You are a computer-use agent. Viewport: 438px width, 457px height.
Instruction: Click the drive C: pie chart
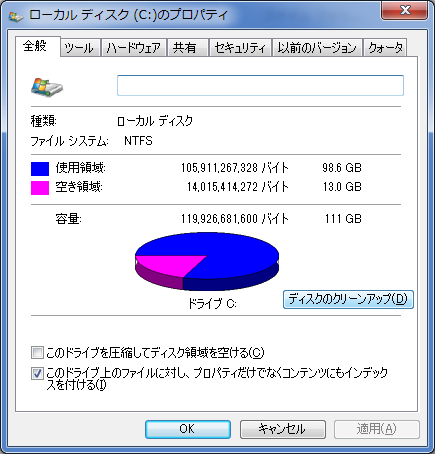point(208,262)
